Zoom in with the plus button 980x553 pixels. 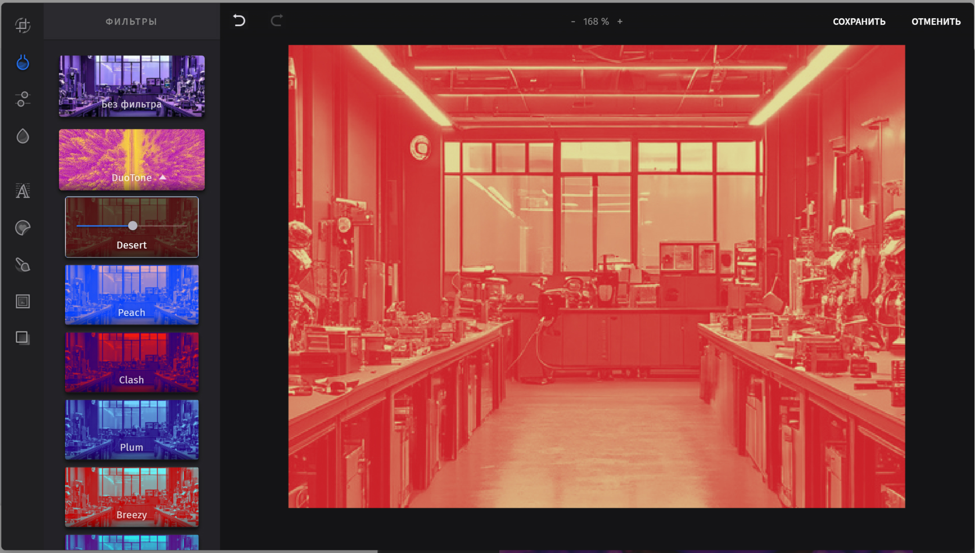pyautogui.click(x=620, y=21)
